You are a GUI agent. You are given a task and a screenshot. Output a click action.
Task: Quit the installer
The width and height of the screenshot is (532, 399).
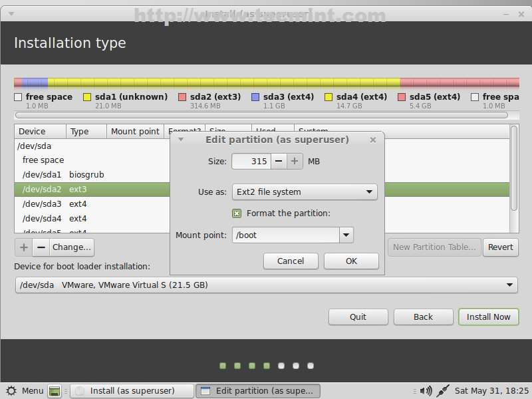pos(358,317)
